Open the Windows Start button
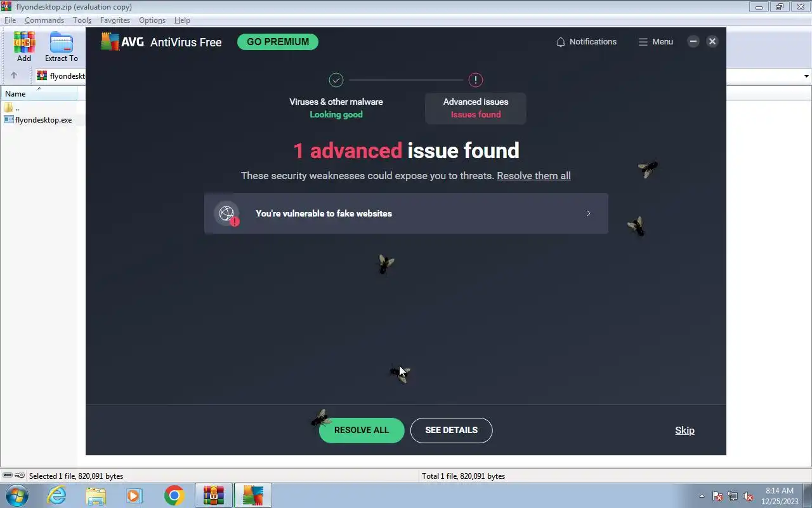 click(x=17, y=495)
